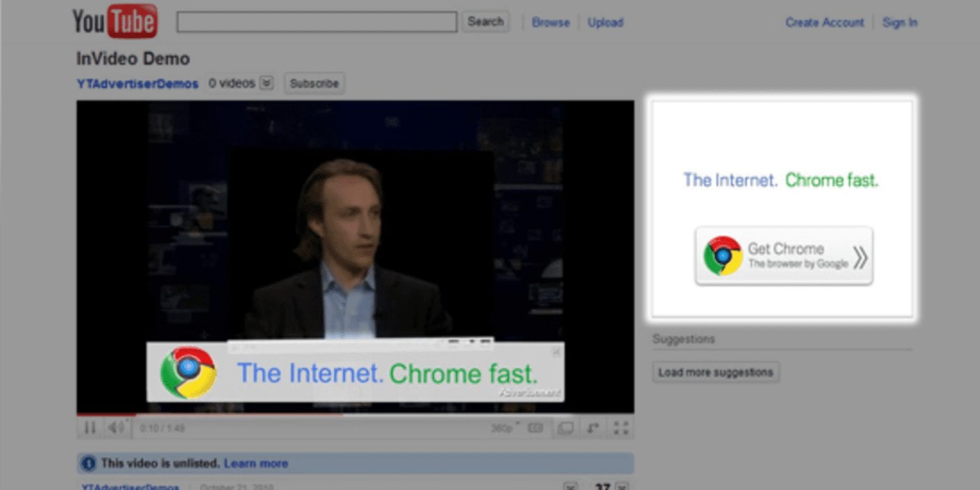Click the Chrome logo in the overlay ad
This screenshot has width=980, height=490.
coord(188,372)
